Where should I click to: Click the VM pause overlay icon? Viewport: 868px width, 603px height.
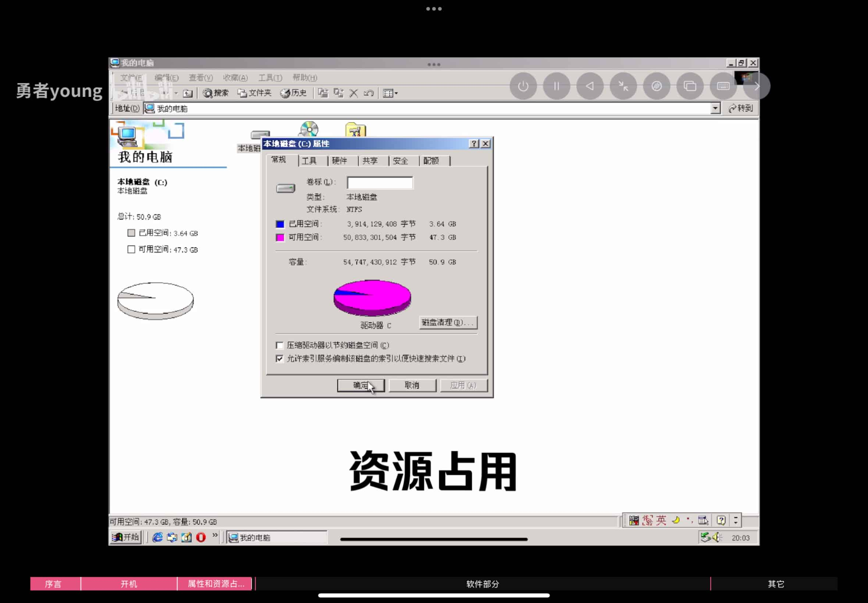click(x=556, y=86)
